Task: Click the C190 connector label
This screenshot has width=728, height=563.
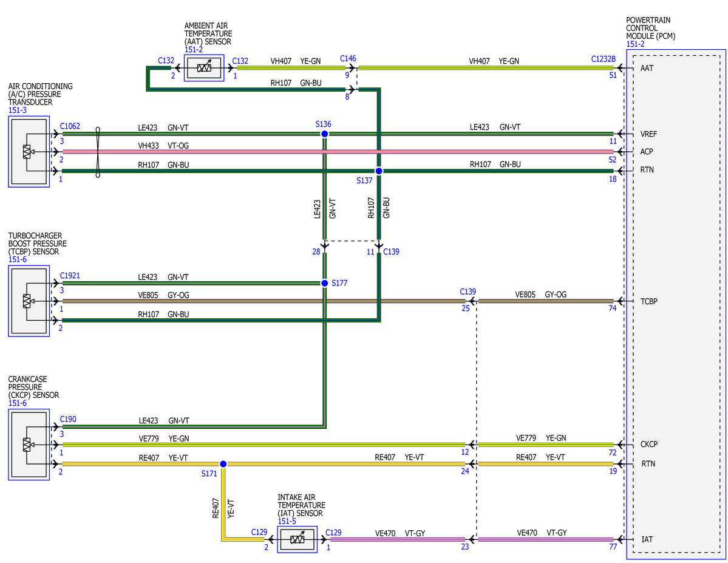Action: click(x=68, y=419)
